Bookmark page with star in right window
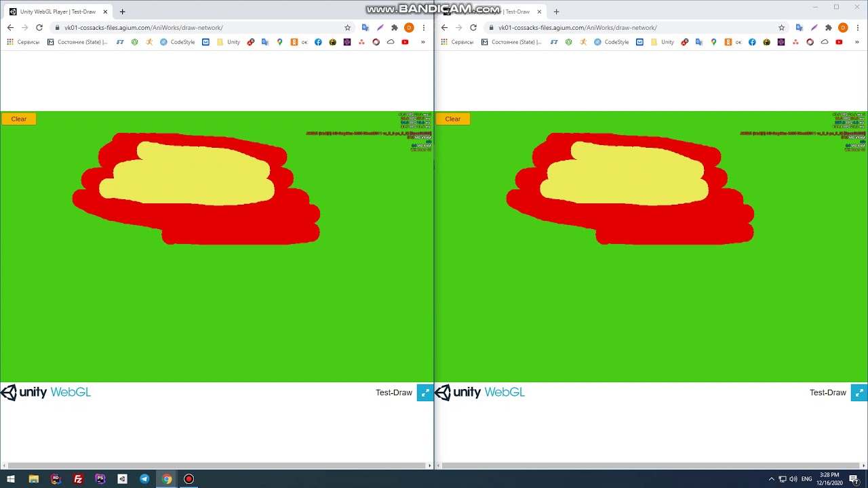 point(781,28)
